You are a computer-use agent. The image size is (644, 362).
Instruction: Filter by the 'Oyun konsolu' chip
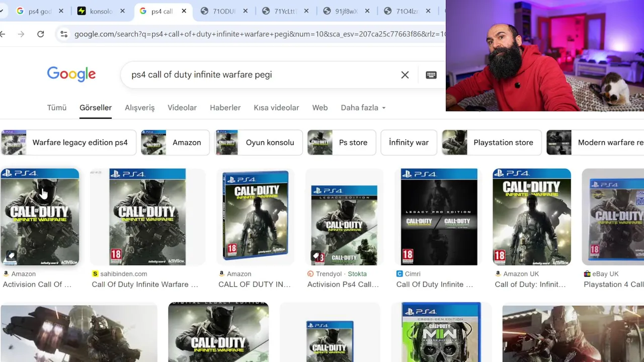tap(259, 142)
